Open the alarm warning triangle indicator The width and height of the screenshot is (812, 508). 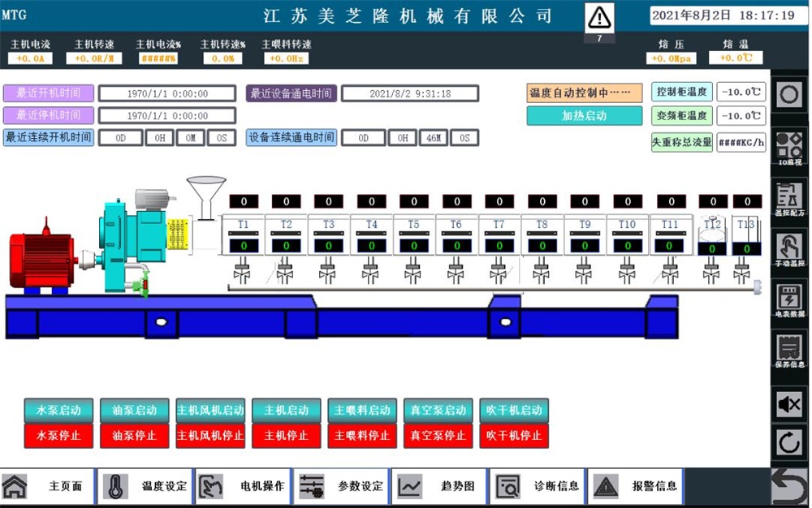599,17
